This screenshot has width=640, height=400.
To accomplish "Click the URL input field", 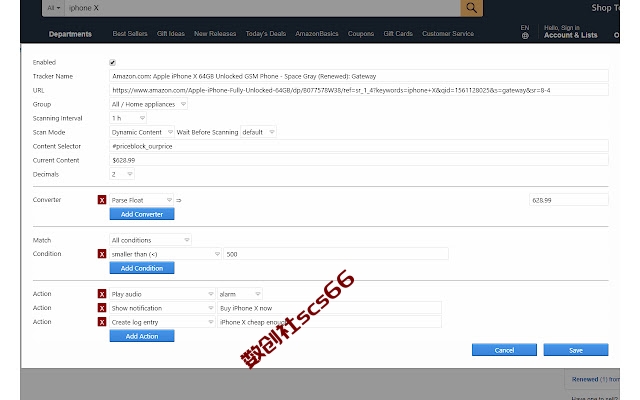I will [x=359, y=90].
